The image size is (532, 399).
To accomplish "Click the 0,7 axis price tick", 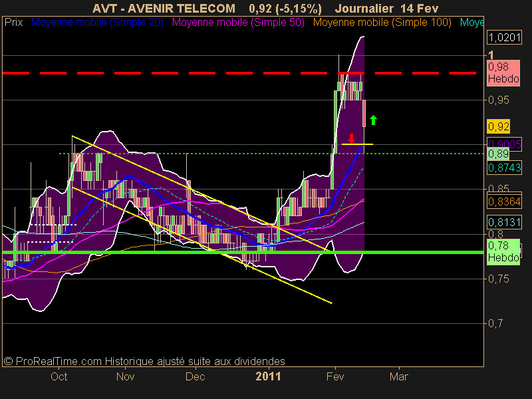I will pos(495,323).
